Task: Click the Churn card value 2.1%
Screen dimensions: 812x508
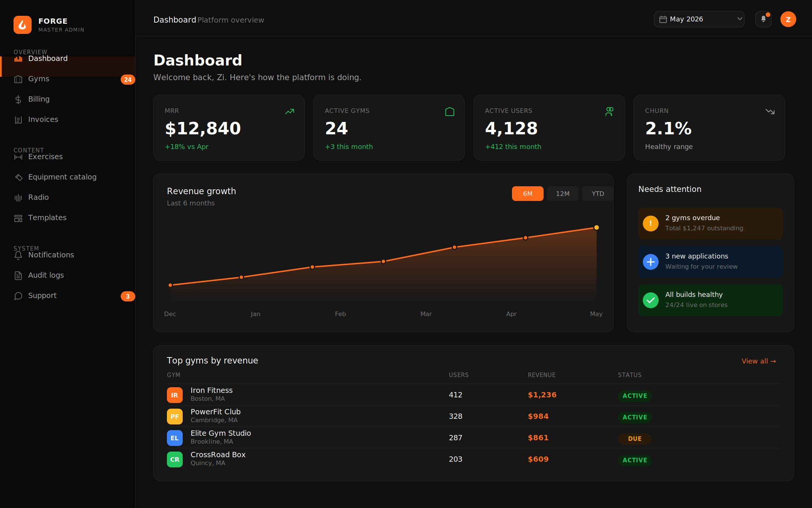Action: click(x=668, y=129)
